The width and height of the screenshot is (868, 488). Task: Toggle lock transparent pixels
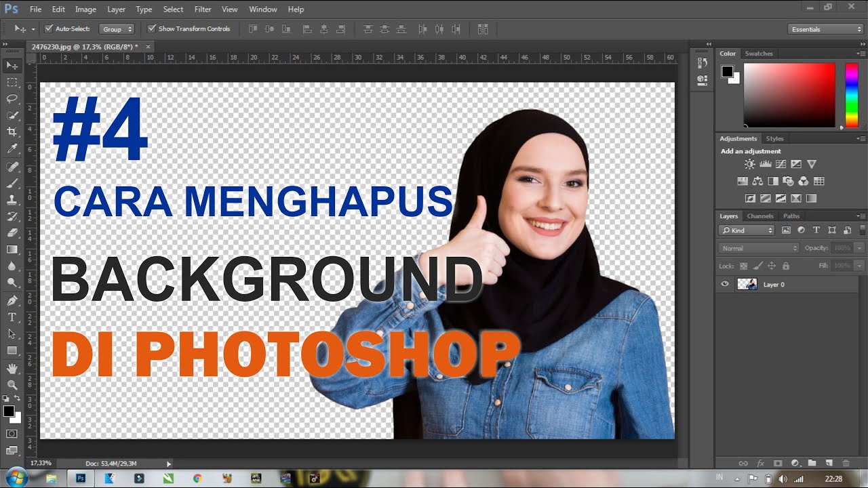click(x=743, y=266)
